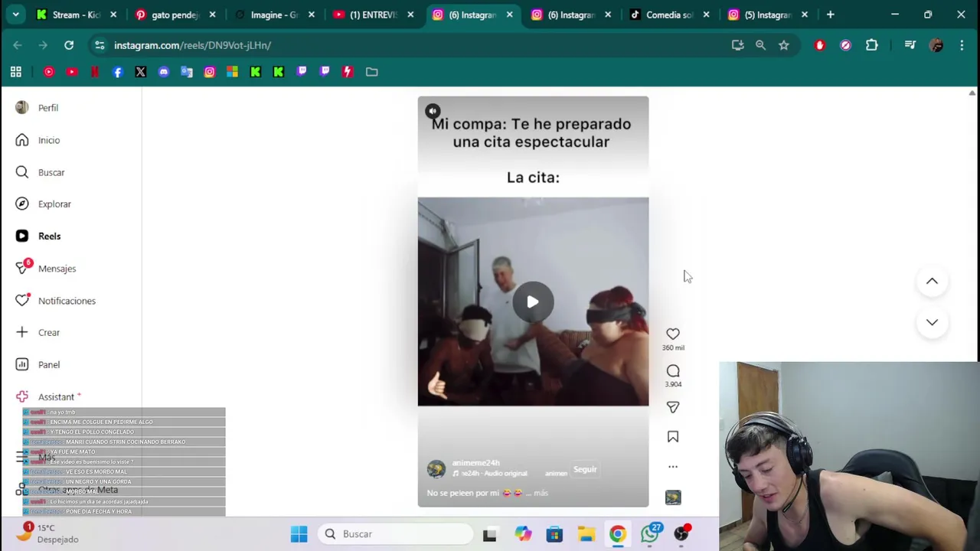This screenshot has width=980, height=551.
Task: Click the address bar URL
Action: coord(192,45)
